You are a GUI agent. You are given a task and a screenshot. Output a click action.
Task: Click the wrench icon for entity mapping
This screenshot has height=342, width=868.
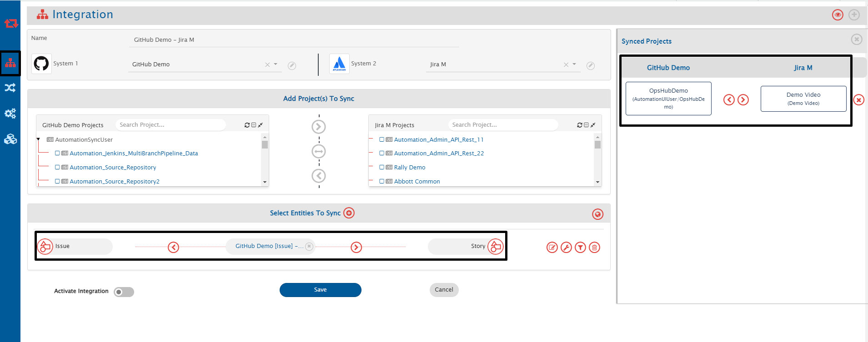566,248
